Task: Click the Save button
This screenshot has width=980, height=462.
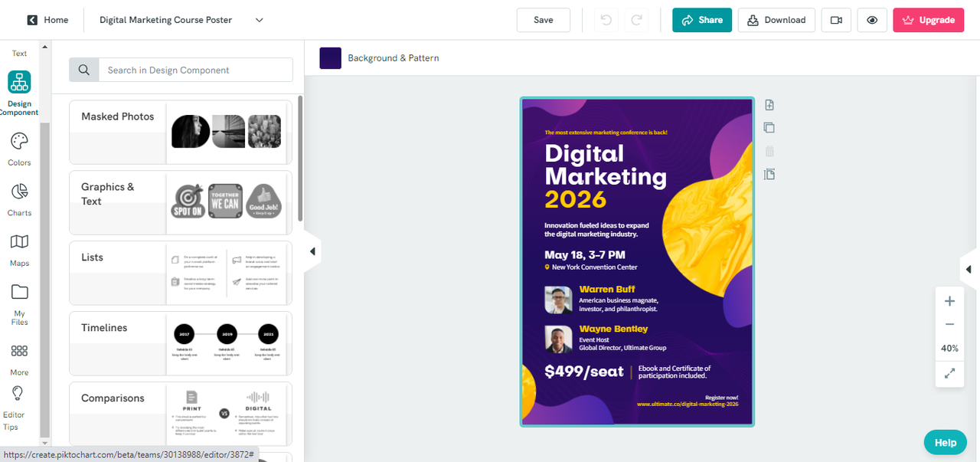Action: click(x=544, y=20)
